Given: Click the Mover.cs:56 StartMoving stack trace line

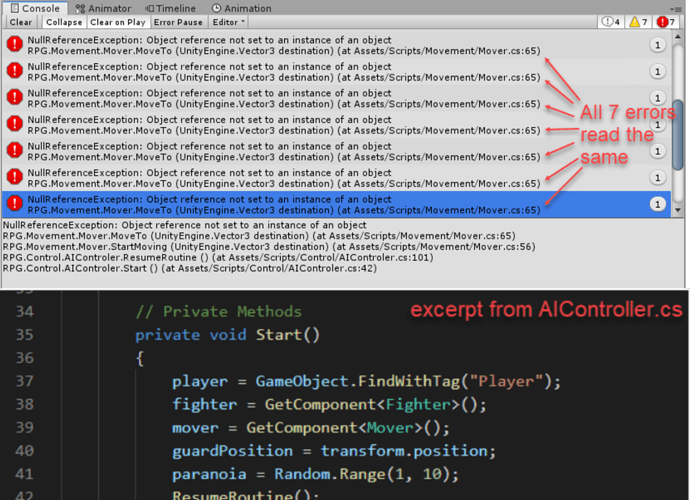Looking at the screenshot, I should click(269, 246).
